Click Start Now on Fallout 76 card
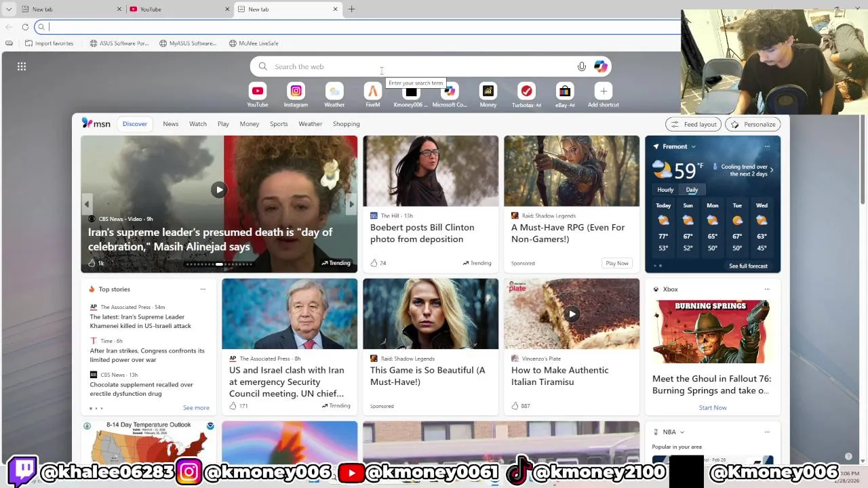 coord(713,407)
